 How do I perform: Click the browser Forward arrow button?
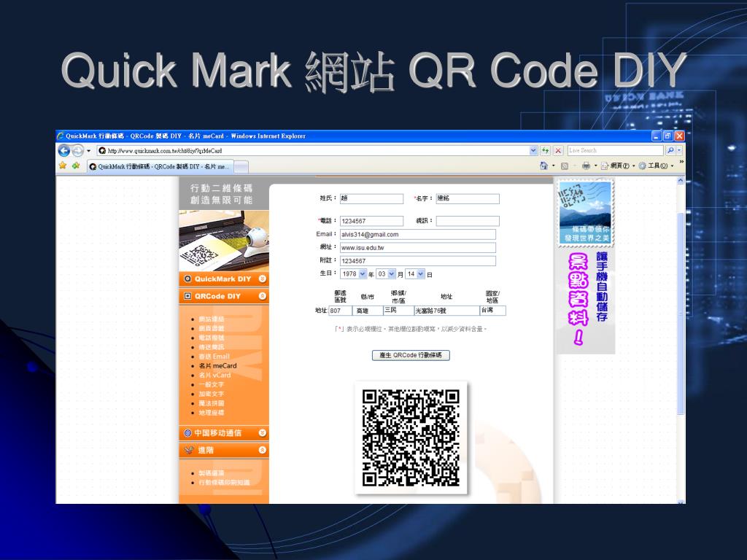click(77, 150)
